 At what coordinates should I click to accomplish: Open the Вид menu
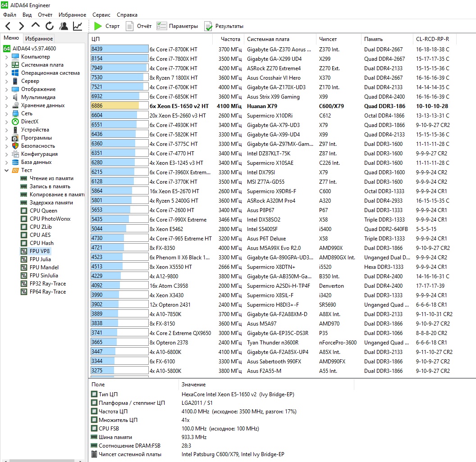pos(27,14)
